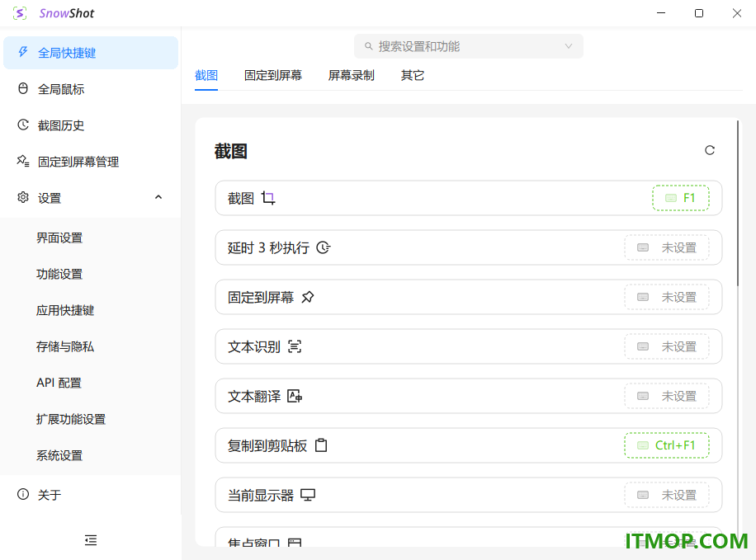The image size is (756, 560).
Task: Open 固定到屏幕管理 in the sidebar
Action: coord(91,162)
